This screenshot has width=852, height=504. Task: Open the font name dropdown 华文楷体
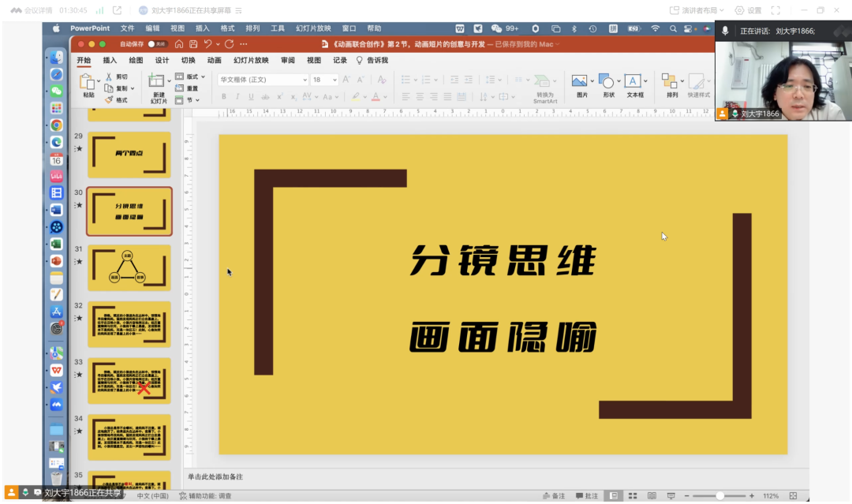click(x=263, y=80)
